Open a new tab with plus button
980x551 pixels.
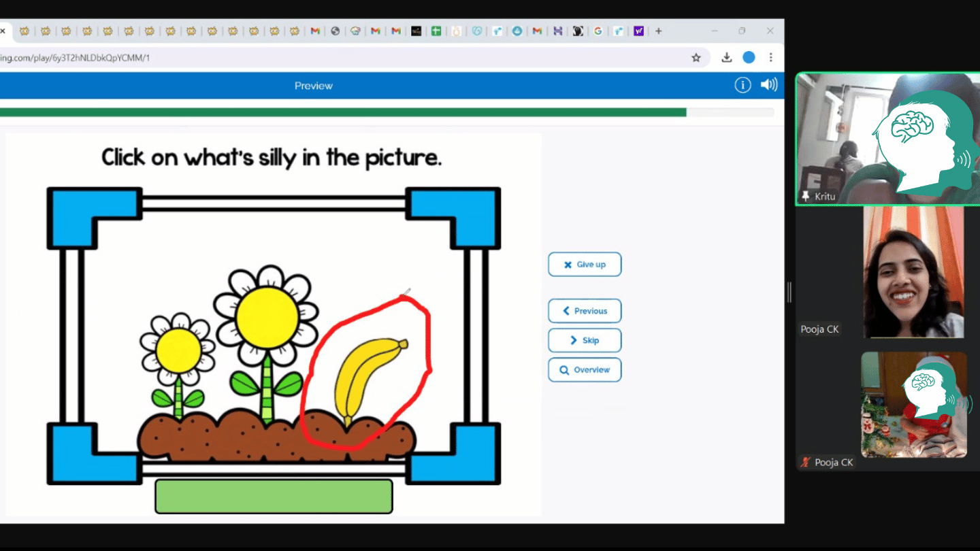click(x=658, y=31)
